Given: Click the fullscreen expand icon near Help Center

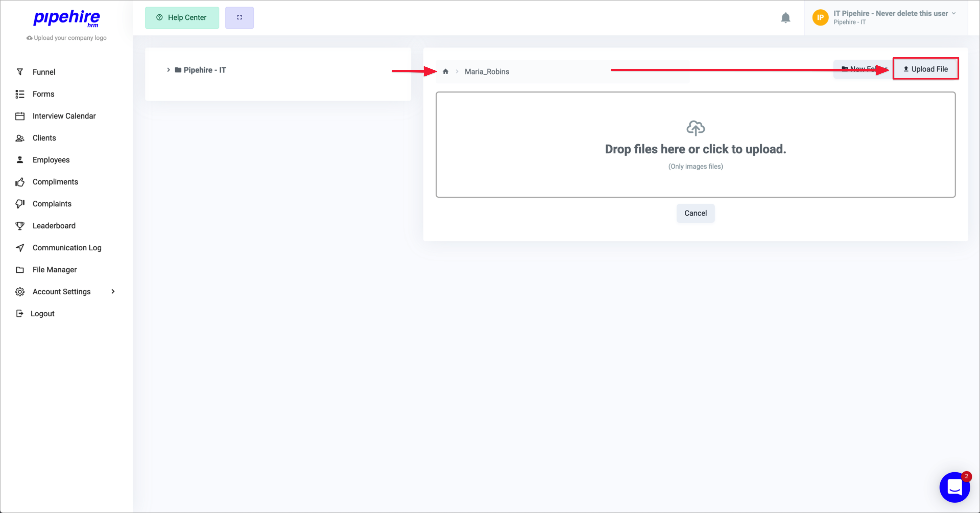Looking at the screenshot, I should click(x=239, y=18).
